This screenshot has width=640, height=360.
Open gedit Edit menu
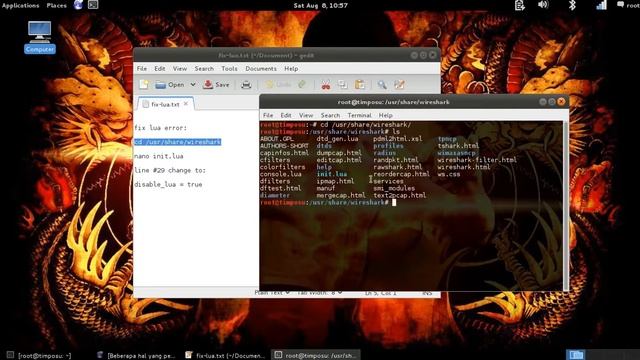coord(160,69)
